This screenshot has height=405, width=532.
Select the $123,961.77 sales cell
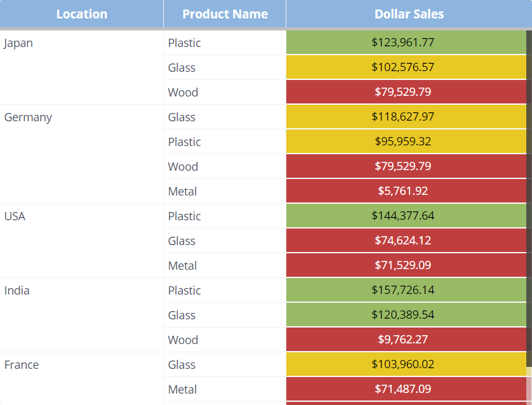pos(406,43)
